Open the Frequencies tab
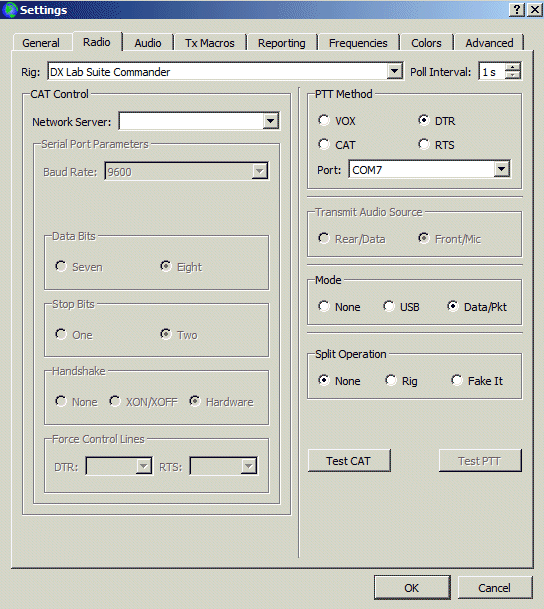Screen dimensions: 544x609 (x=358, y=43)
